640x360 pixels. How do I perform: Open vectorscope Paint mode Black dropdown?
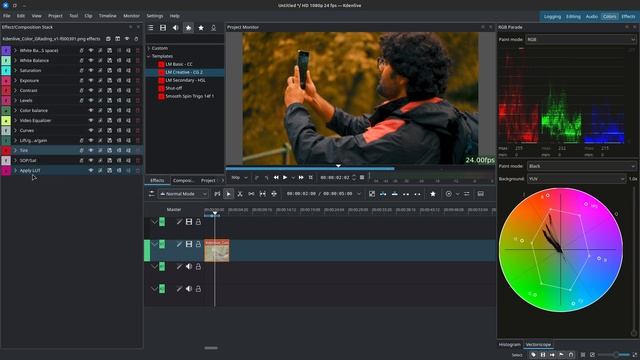pyautogui.click(x=581, y=166)
